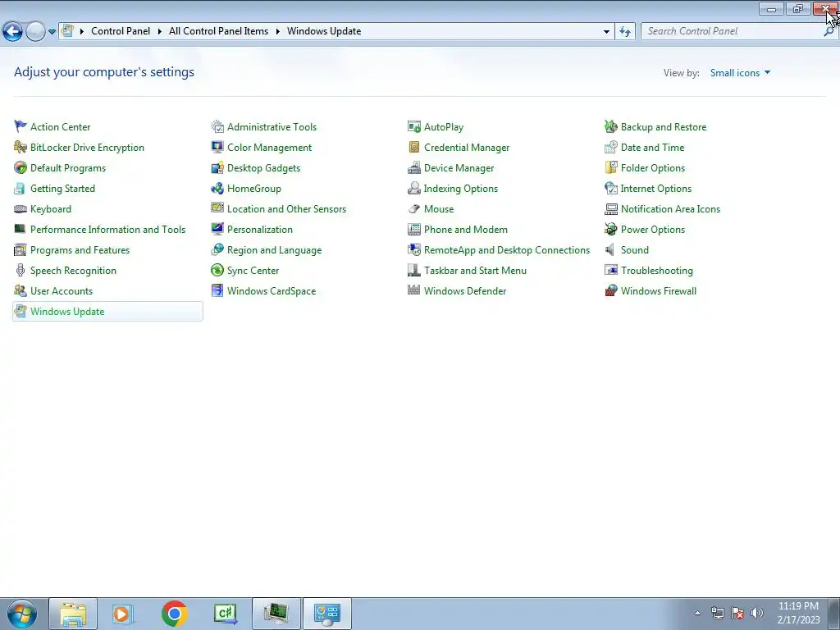This screenshot has width=840, height=630.
Task: Open Phone and Modem link
Action: coord(466,230)
